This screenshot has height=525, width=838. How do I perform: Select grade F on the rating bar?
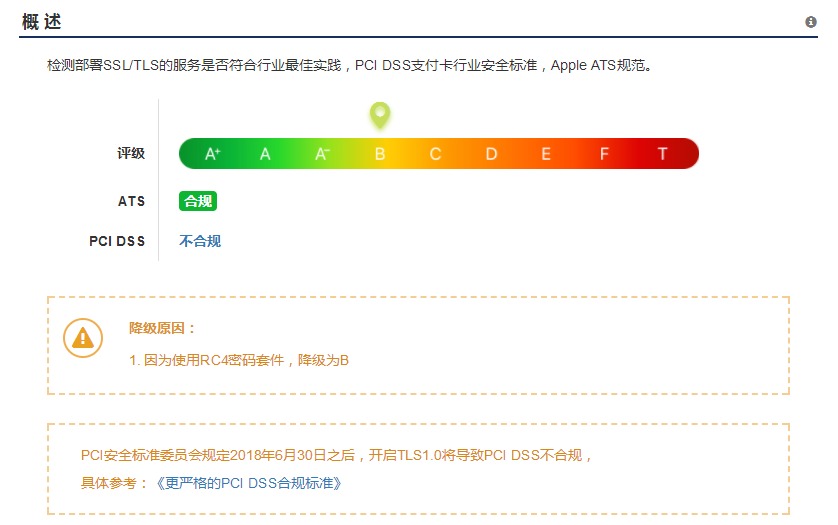604,154
